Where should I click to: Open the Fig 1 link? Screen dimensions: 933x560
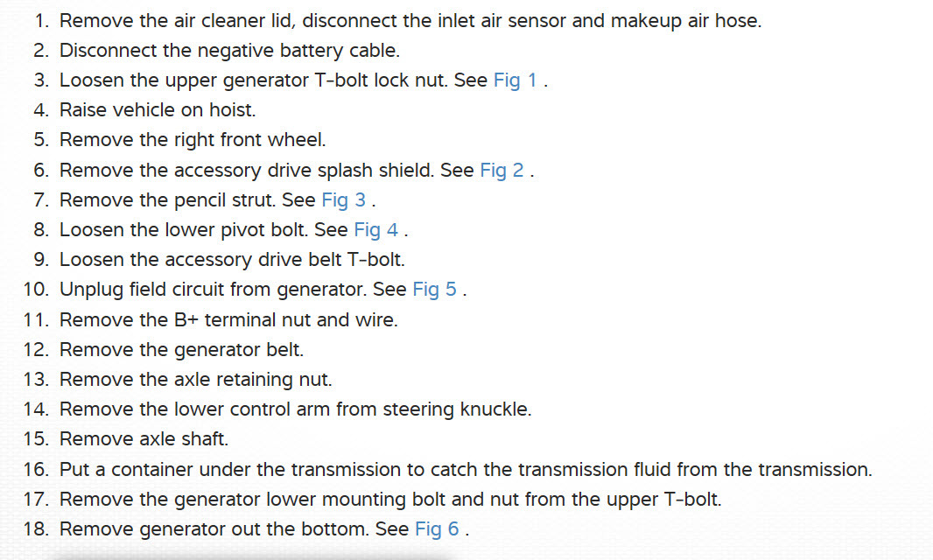(516, 80)
